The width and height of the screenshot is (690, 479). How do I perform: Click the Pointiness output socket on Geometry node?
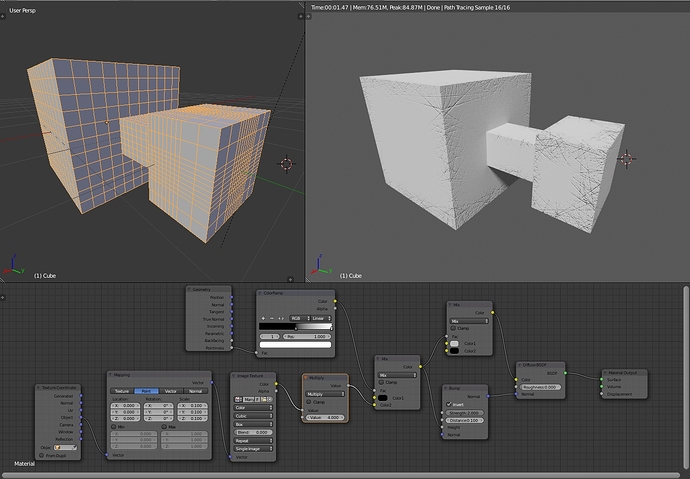click(232, 348)
